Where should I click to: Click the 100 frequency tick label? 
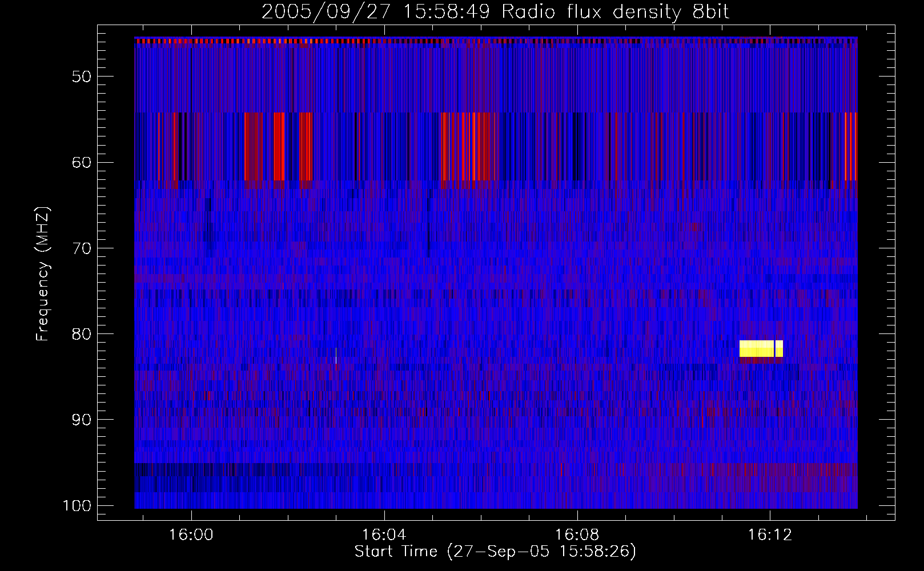coord(77,506)
